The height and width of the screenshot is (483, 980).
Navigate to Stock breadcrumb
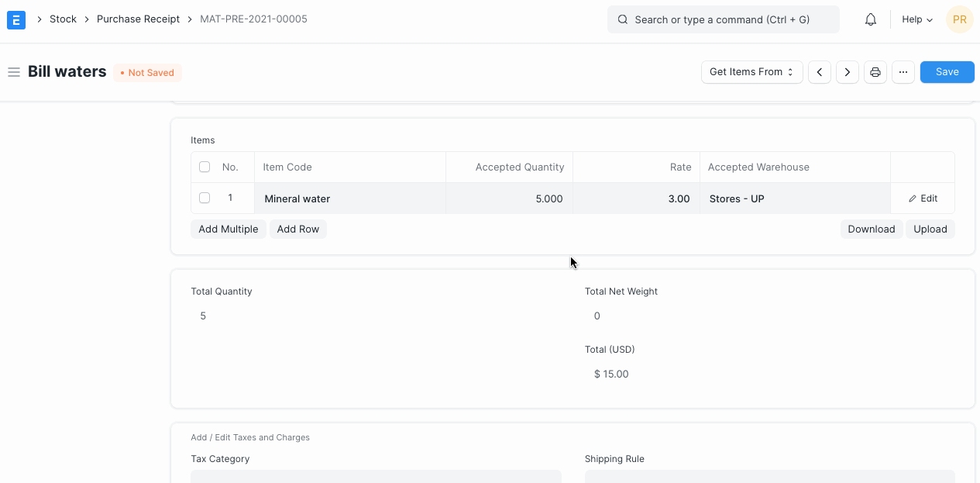[x=63, y=19]
